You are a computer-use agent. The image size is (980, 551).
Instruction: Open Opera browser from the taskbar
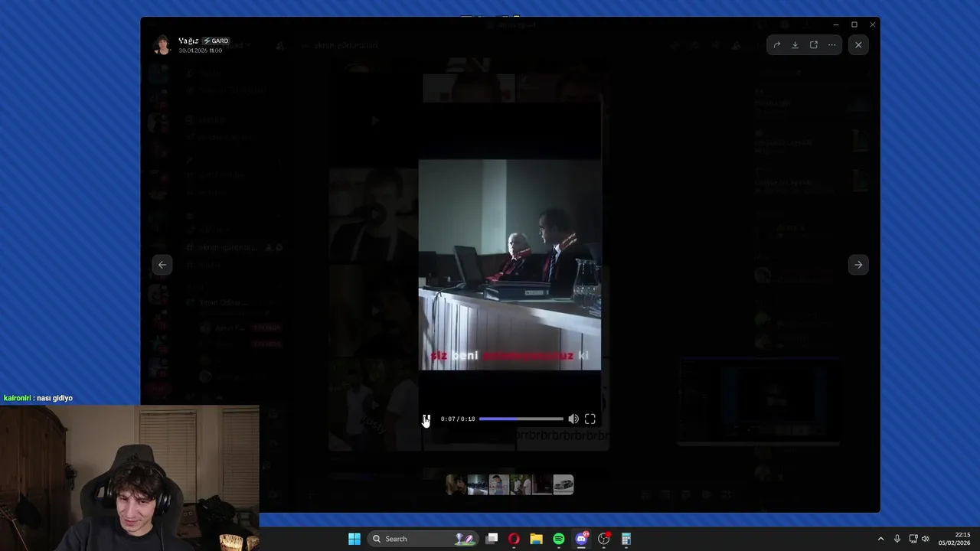click(x=514, y=539)
